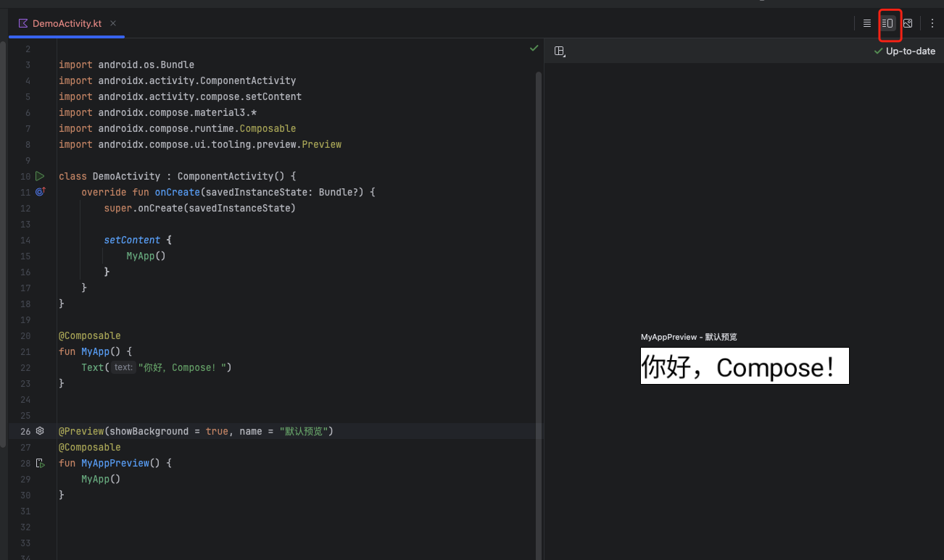Click fun MyAppPreview() declaration
Viewport: 944px width, 560px height.
(115, 463)
